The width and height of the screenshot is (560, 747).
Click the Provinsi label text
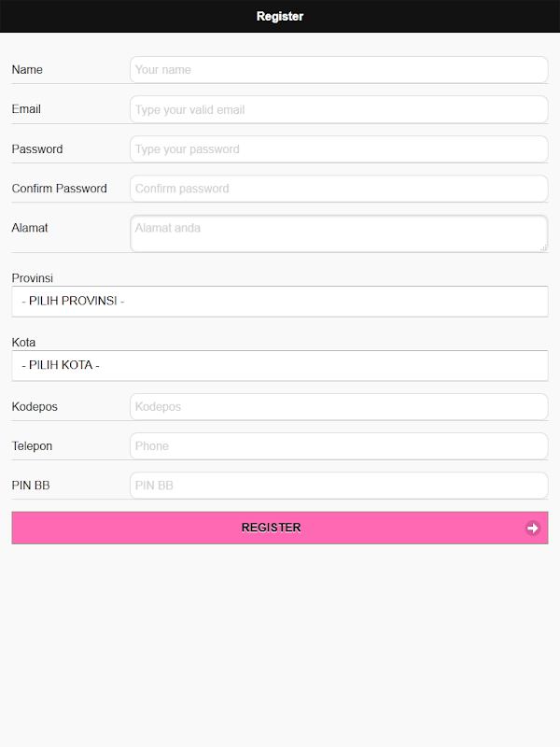[32, 278]
